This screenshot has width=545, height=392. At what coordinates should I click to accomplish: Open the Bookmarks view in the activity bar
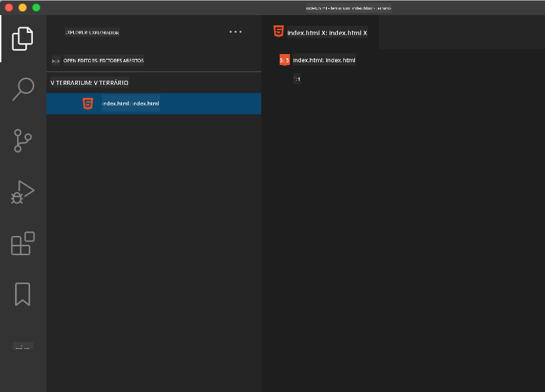click(23, 295)
